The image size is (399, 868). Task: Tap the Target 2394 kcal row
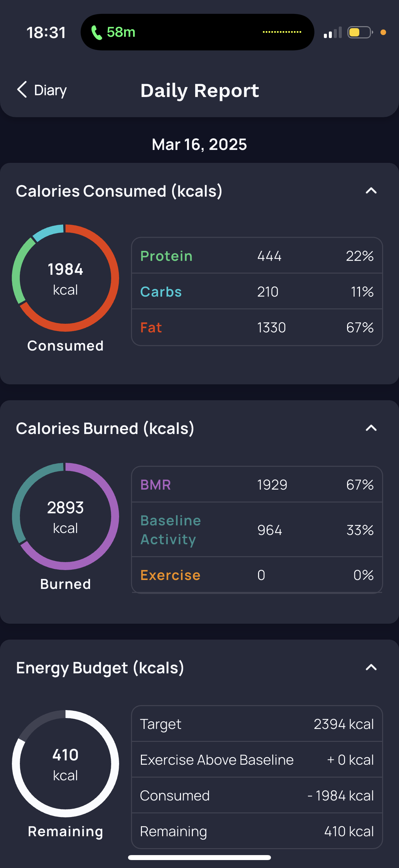(257, 724)
